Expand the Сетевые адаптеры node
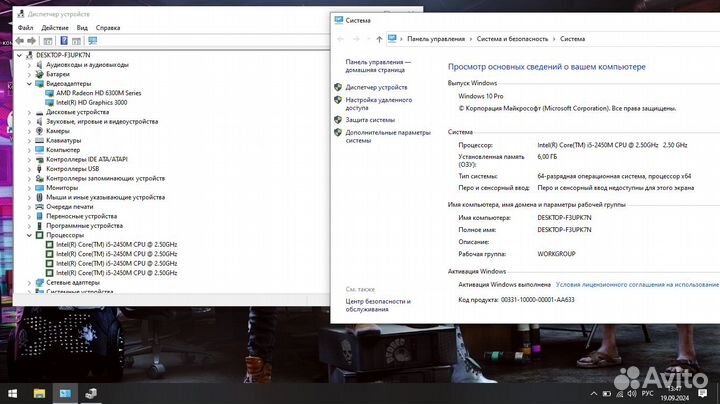Image resolution: width=720 pixels, height=404 pixels. [29, 282]
